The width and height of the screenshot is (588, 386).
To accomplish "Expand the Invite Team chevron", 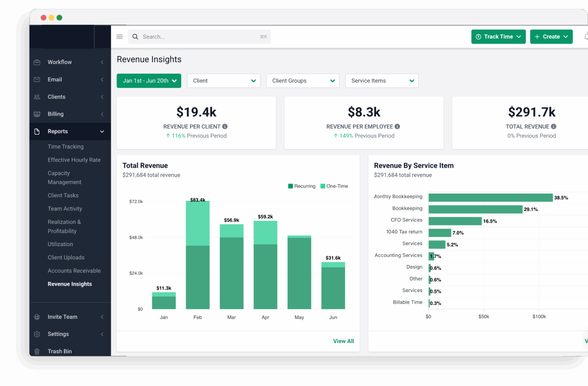I will [x=102, y=317].
